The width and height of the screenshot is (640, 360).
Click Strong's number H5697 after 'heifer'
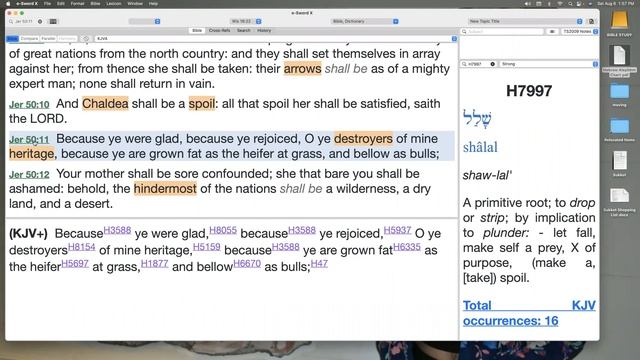(x=75, y=264)
